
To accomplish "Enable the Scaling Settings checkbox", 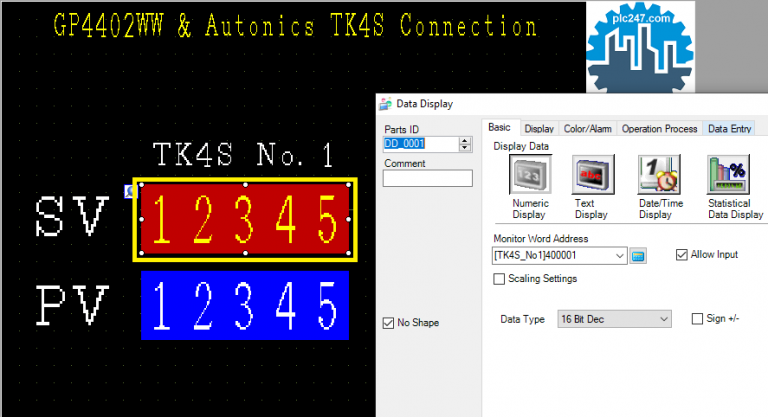I will (499, 279).
